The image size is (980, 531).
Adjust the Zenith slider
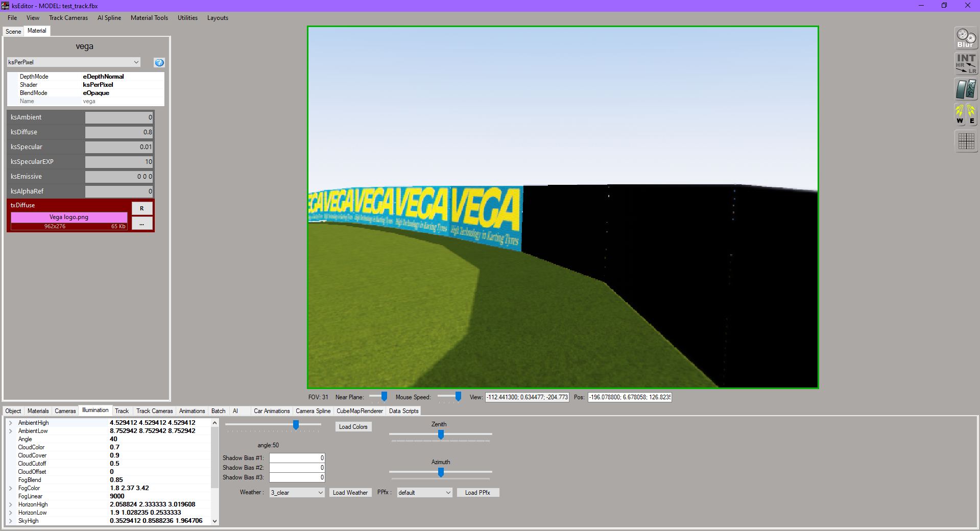(x=441, y=435)
